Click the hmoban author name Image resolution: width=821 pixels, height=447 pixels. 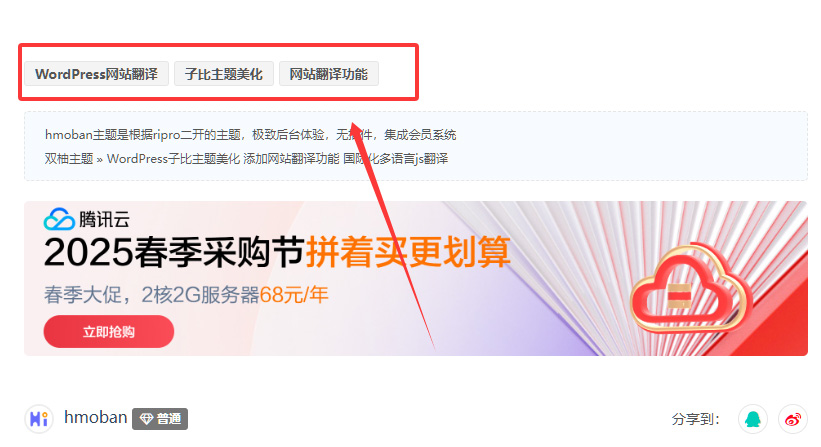pyautogui.click(x=95, y=417)
